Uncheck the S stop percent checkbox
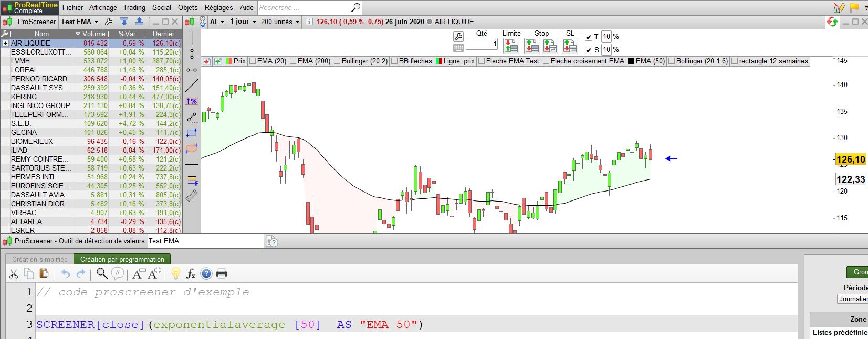 588,50
